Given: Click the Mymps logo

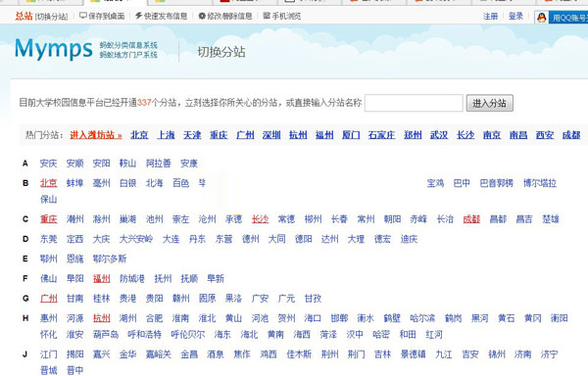Looking at the screenshot, I should click(x=54, y=49).
